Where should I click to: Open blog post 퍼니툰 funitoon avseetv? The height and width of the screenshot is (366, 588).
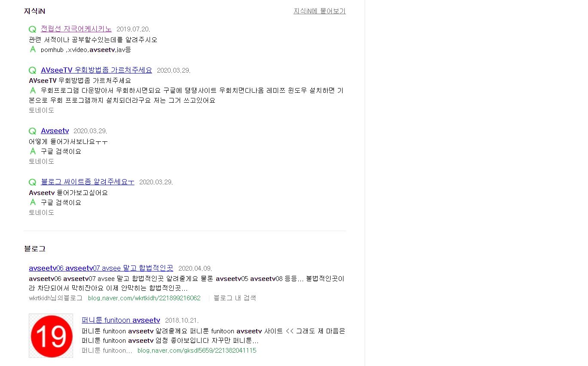(121, 320)
